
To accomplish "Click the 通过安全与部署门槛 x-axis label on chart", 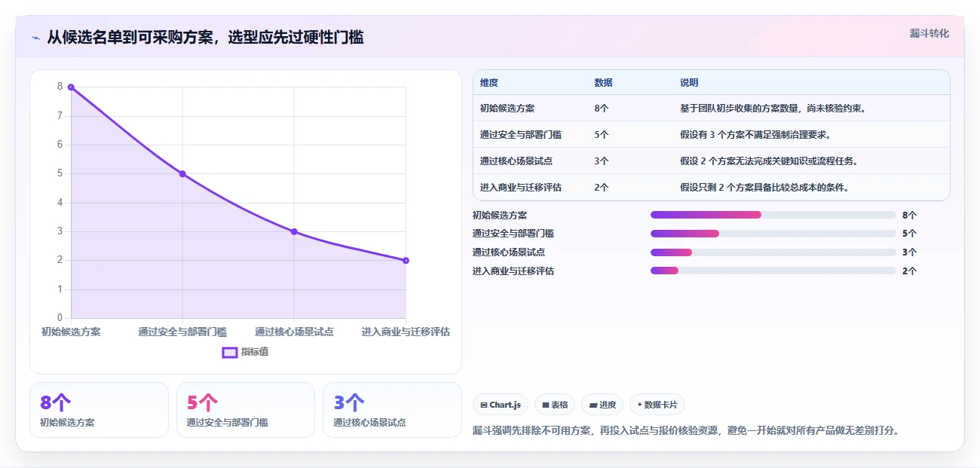I will (182, 332).
